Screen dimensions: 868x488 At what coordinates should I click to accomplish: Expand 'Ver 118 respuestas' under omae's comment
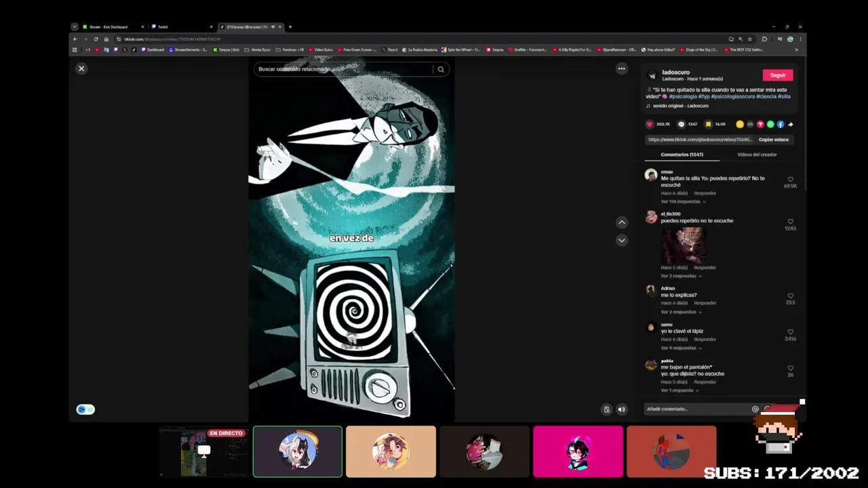click(x=683, y=201)
